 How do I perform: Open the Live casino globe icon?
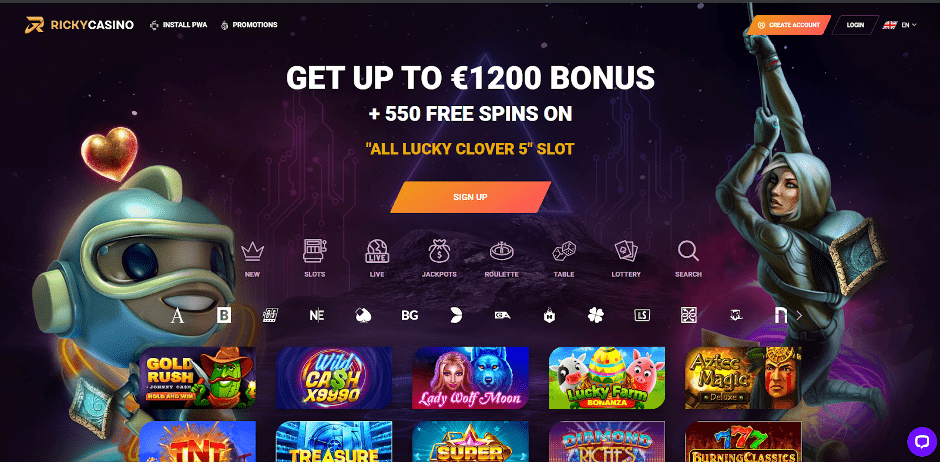pyautogui.click(x=377, y=251)
